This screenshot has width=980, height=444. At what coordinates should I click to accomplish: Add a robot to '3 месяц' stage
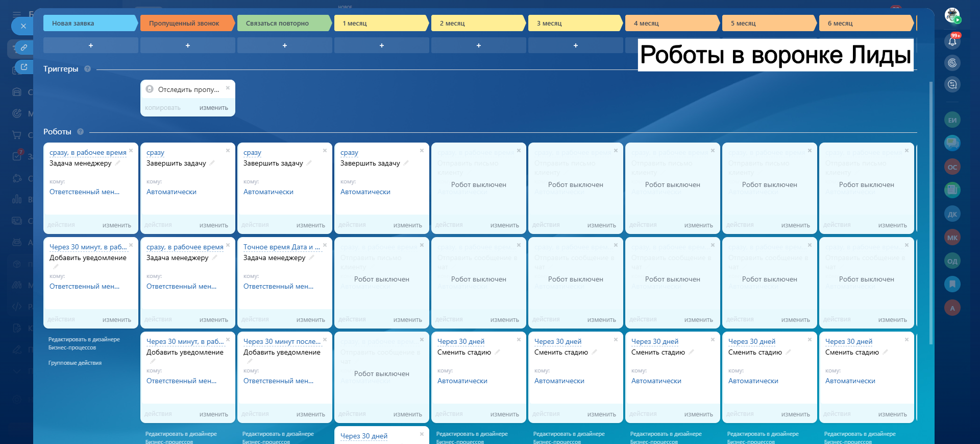pos(576,45)
